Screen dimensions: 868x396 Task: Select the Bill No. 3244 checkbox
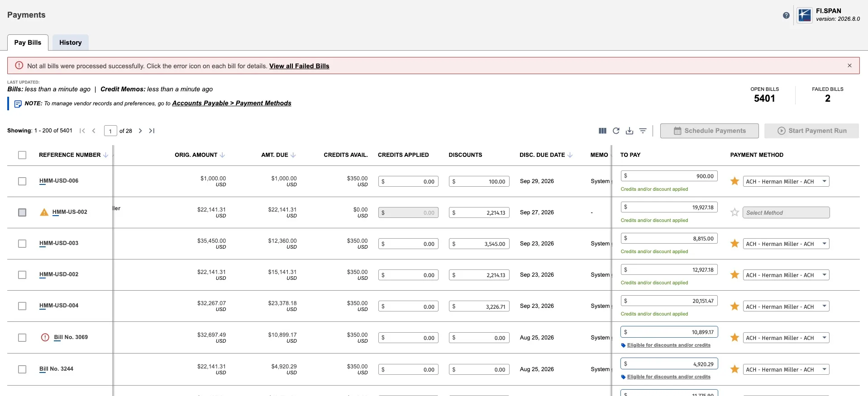point(22,369)
